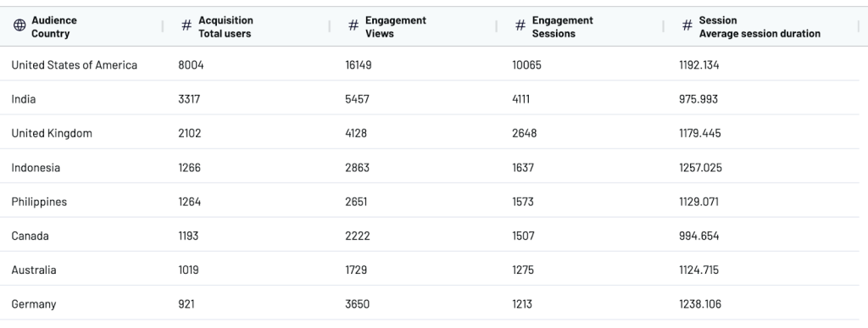This screenshot has width=868, height=328.
Task: Click session duration 1124.715
Action: pyautogui.click(x=698, y=270)
